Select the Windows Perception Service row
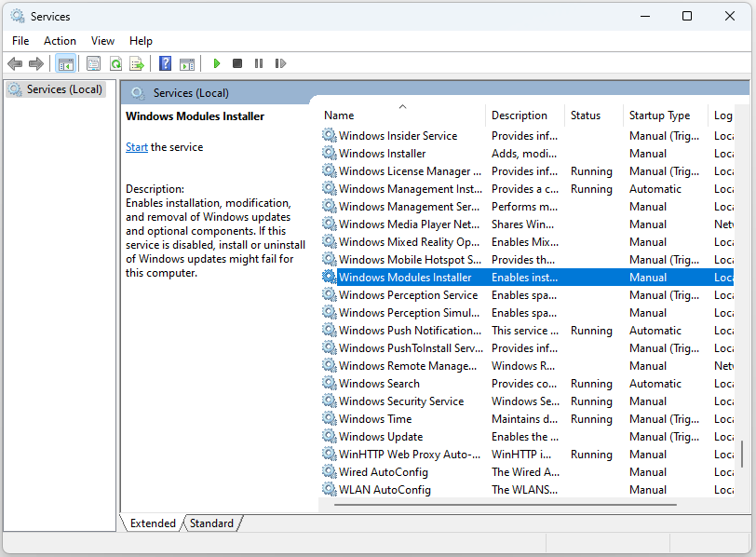 (527, 295)
